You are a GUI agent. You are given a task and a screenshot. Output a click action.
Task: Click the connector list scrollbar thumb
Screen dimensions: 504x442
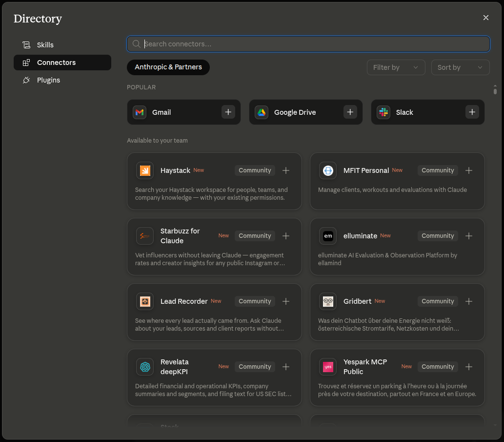[495, 91]
